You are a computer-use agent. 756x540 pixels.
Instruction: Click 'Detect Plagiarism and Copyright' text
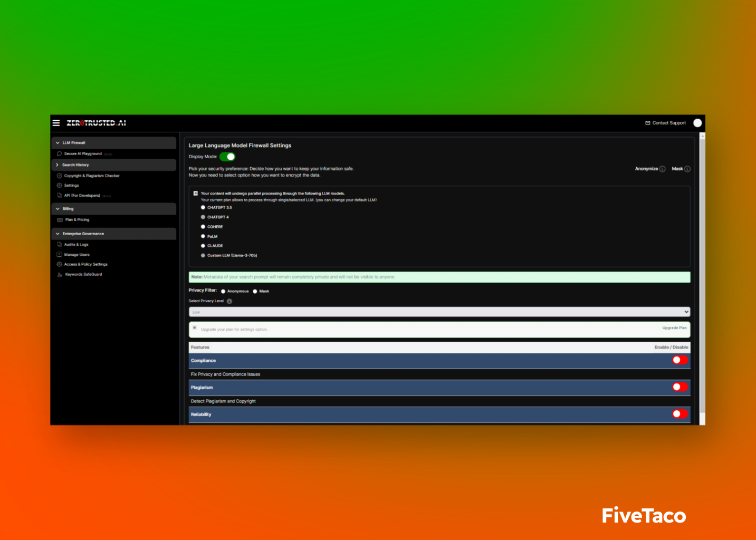coord(223,401)
